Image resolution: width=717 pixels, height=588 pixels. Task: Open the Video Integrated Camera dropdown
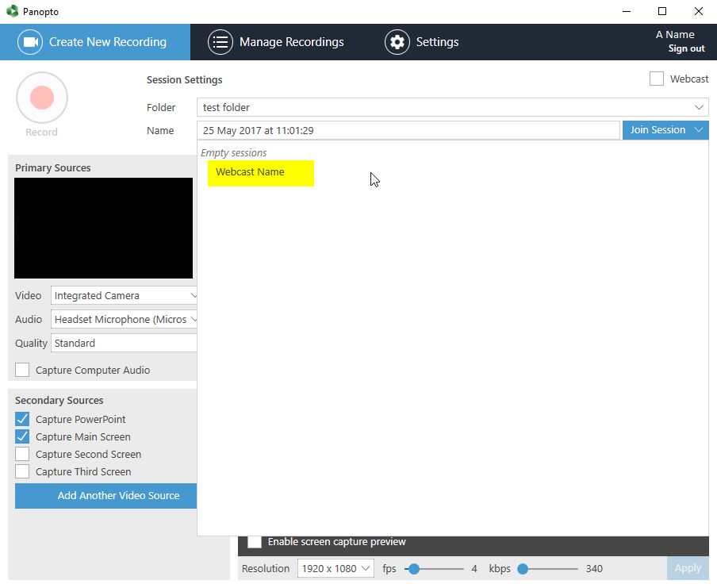point(125,295)
